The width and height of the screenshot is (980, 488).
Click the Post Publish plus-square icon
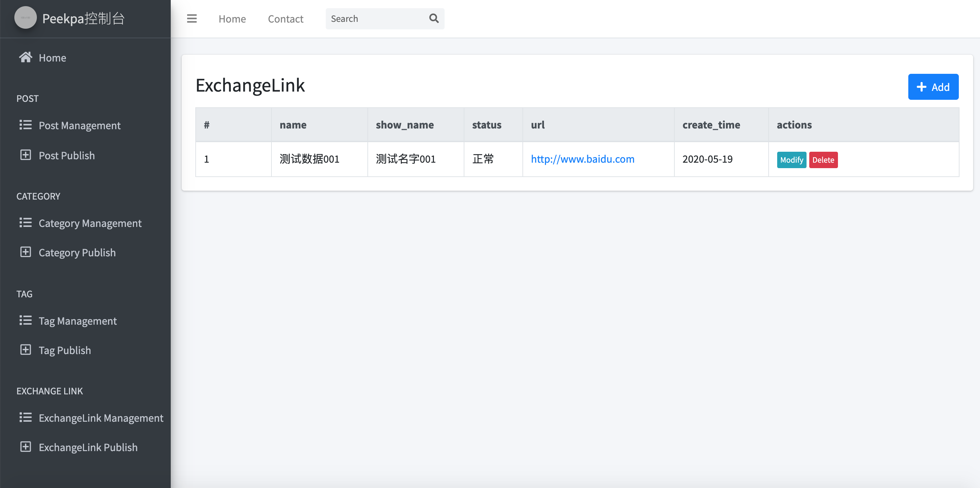click(x=26, y=155)
